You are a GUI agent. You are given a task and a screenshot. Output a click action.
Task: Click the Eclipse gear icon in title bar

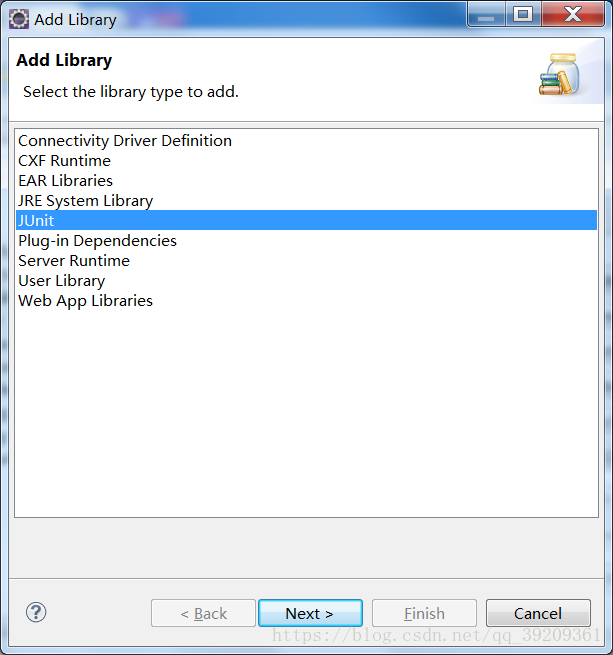(19, 19)
